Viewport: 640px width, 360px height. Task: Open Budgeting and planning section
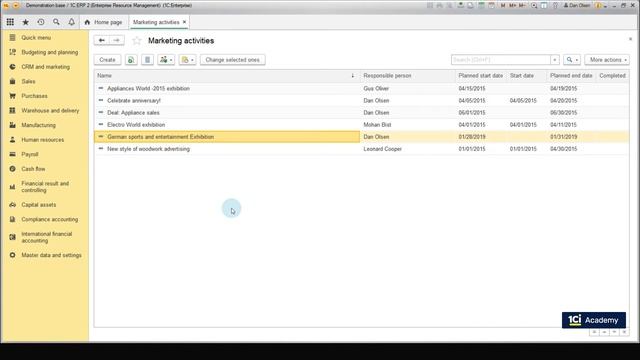click(49, 52)
